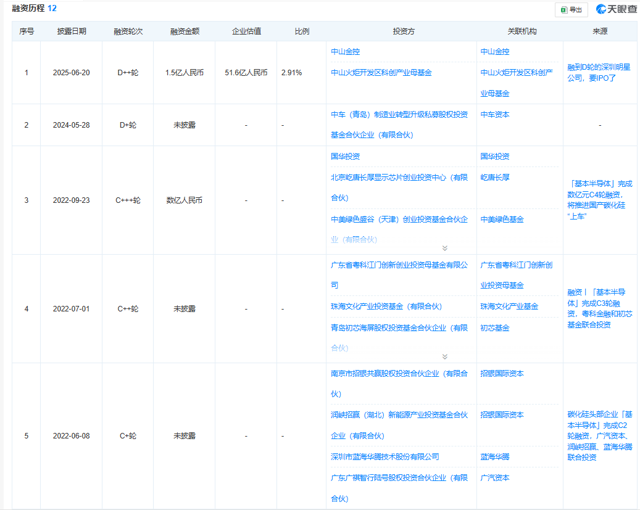This screenshot has width=640, height=510.
Task: Open 初芯基金 related institution link
Action: click(x=495, y=328)
